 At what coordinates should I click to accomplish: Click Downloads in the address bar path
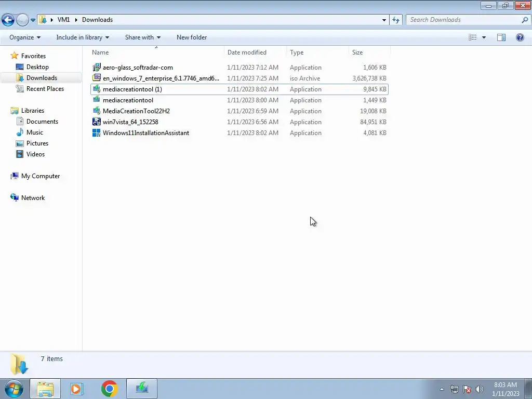point(97,20)
